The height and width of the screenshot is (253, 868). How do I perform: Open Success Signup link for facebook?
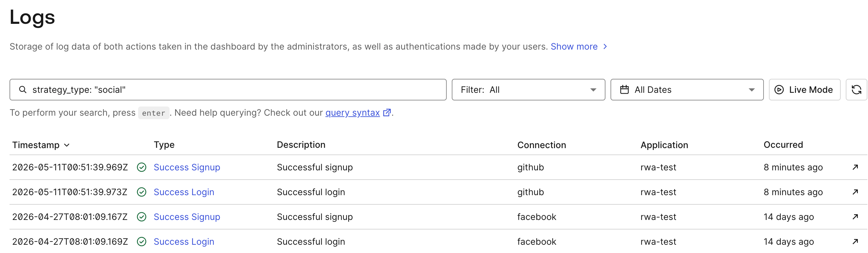[x=187, y=217]
